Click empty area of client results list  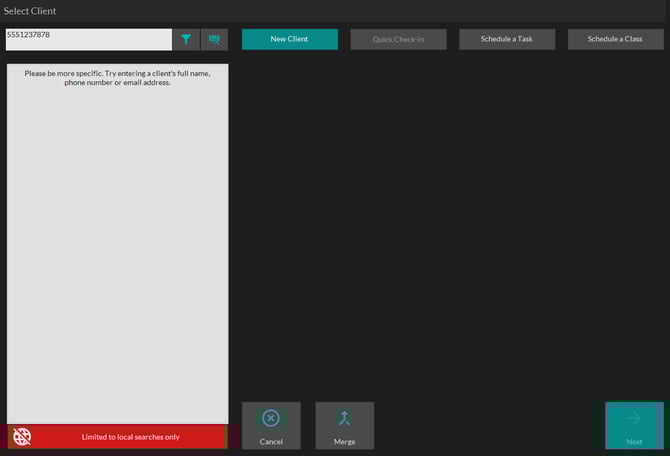tap(117, 250)
